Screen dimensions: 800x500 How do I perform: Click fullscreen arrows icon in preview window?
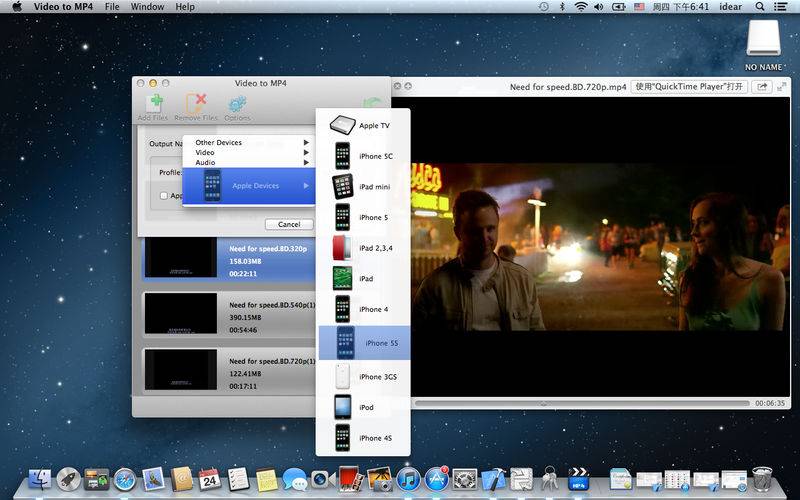[781, 87]
